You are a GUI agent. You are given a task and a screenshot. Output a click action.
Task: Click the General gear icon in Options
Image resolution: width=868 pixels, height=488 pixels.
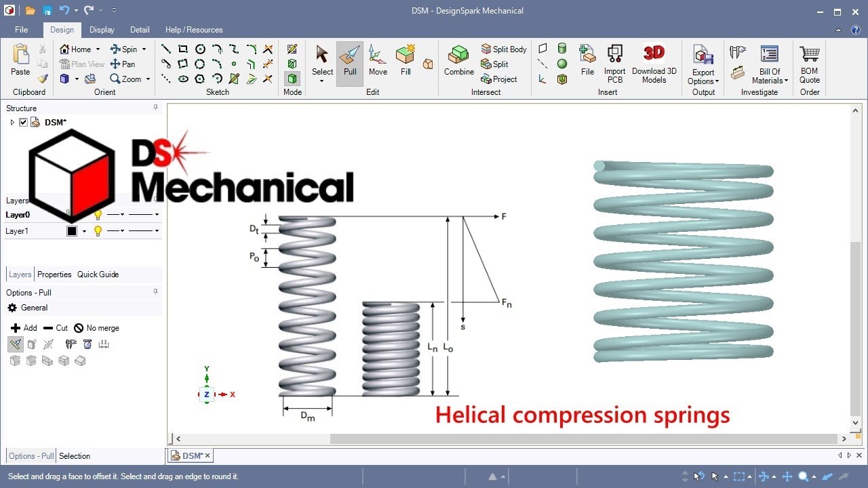coord(12,308)
